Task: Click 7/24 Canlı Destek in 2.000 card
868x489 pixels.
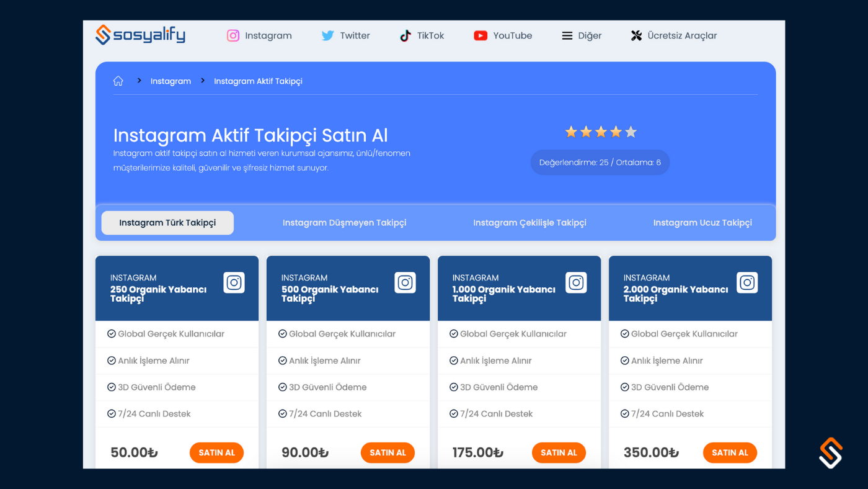Action: click(667, 414)
